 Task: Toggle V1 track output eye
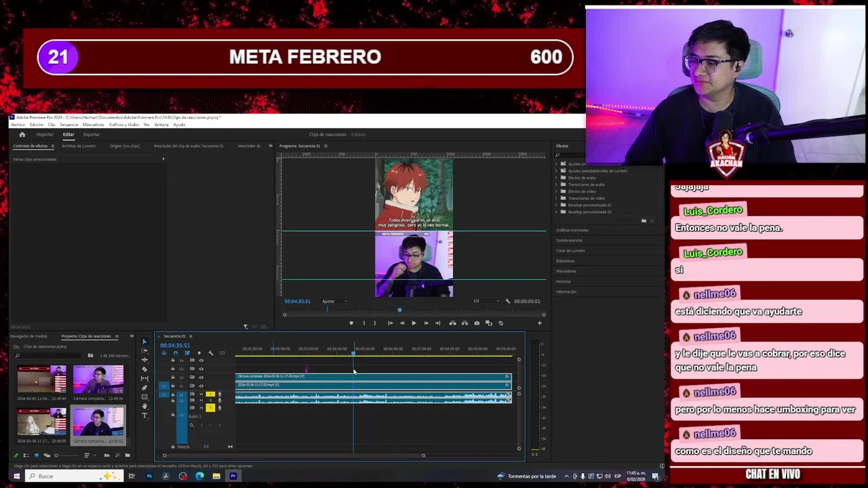pos(201,386)
